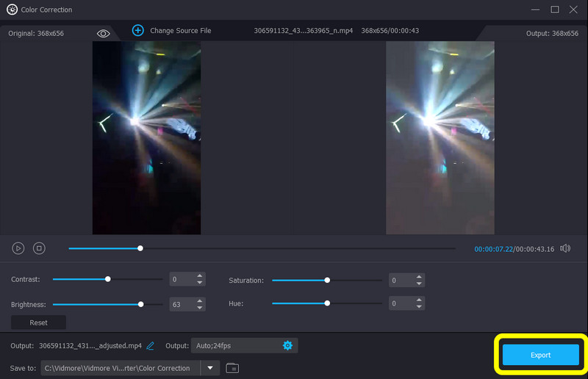The width and height of the screenshot is (588, 379).
Task: Edit output filename with the pencil icon
Action: [151, 345]
